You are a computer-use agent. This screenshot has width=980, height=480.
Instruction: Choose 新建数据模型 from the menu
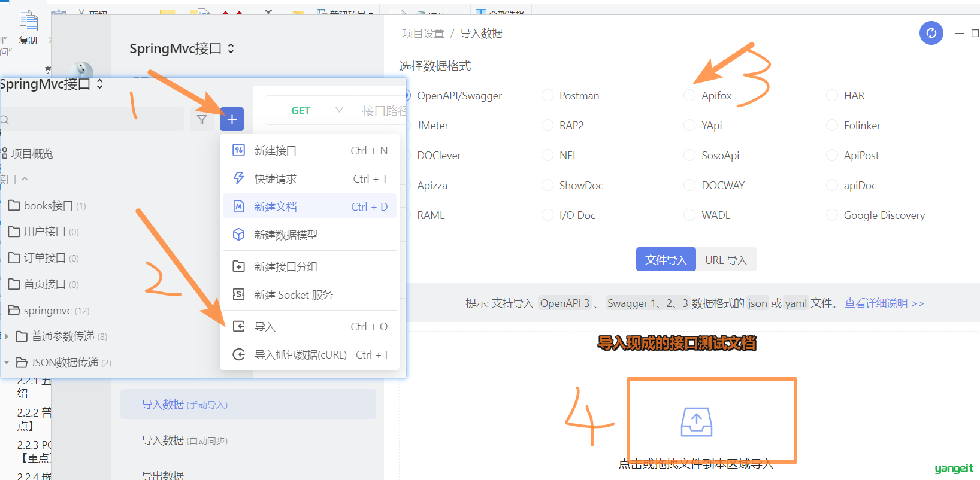coord(310,235)
